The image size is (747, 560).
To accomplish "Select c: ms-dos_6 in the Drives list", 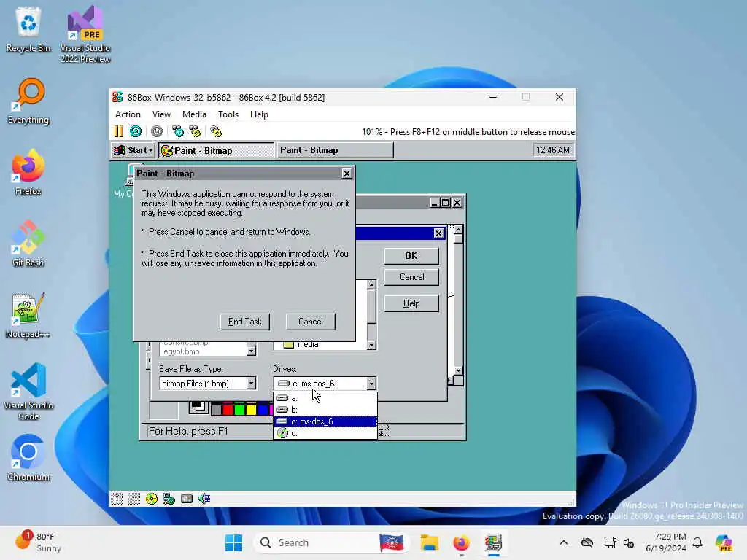I will [x=325, y=421].
